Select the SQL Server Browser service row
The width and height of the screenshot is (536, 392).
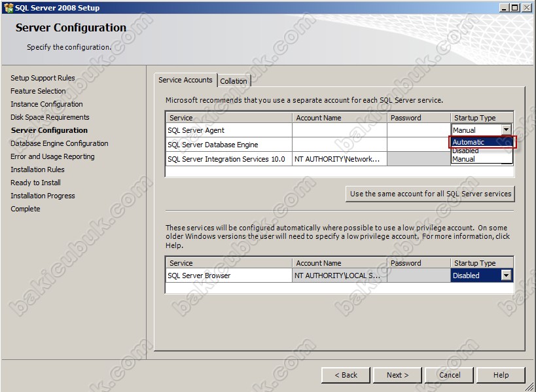click(228, 276)
